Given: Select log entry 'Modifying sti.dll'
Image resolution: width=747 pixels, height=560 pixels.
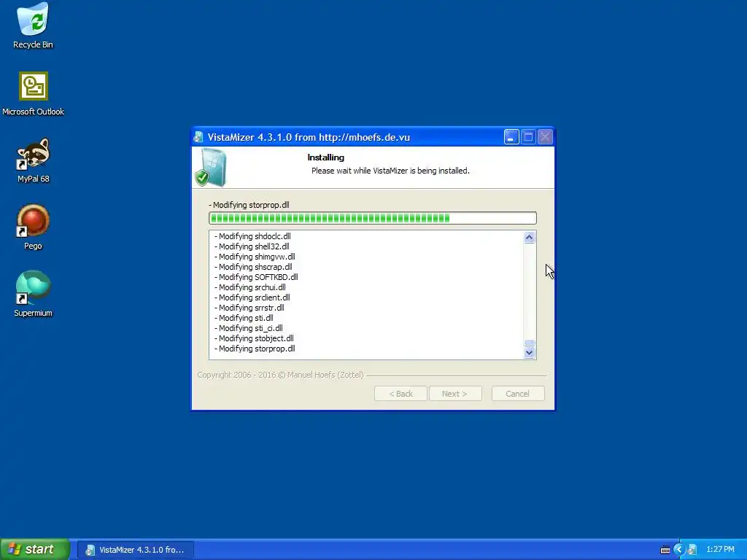Looking at the screenshot, I should 244,318.
